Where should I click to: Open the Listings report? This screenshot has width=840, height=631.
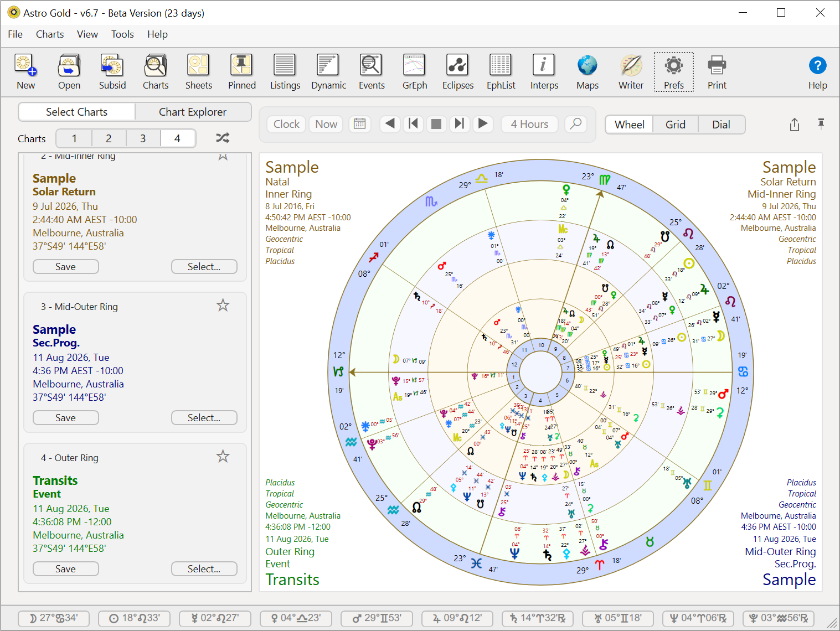285,72
